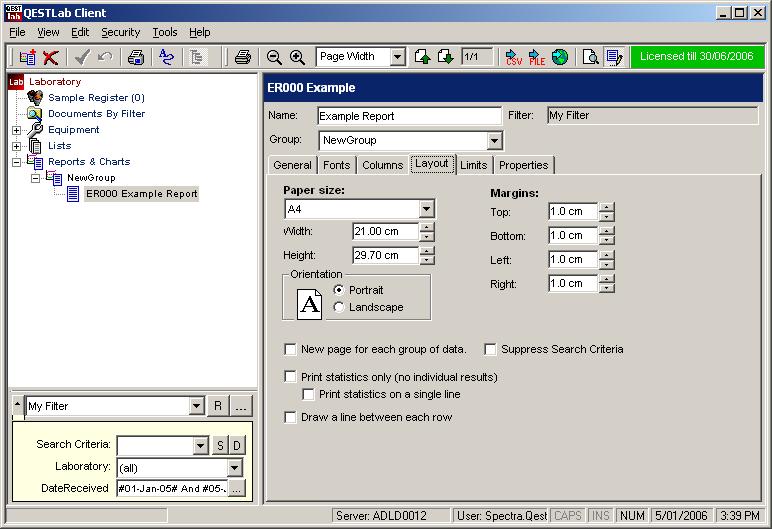Viewport: 772px width, 529px height.
Task: Click the zoom out magnifier icon
Action: 274,58
